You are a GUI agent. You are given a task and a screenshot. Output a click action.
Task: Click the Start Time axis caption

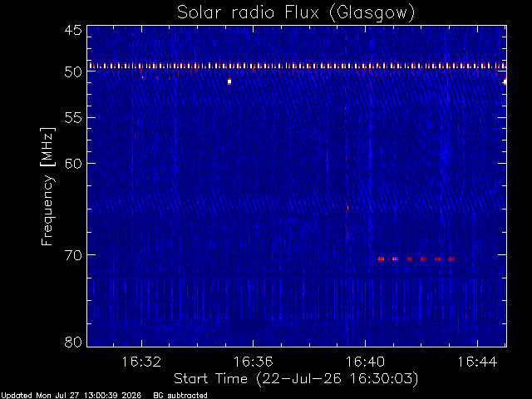pyautogui.click(x=296, y=379)
